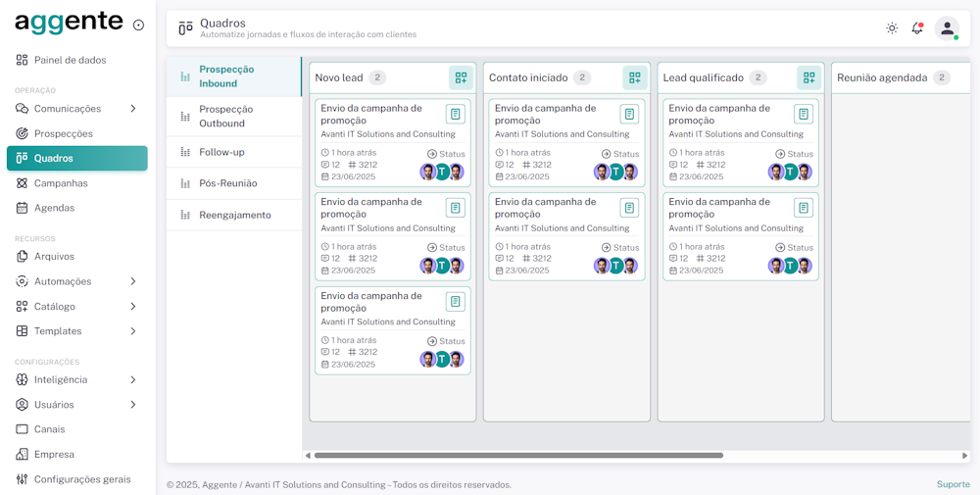Select the Pós-Reunião board tab
This screenshot has height=495, width=980.
pyautogui.click(x=234, y=183)
